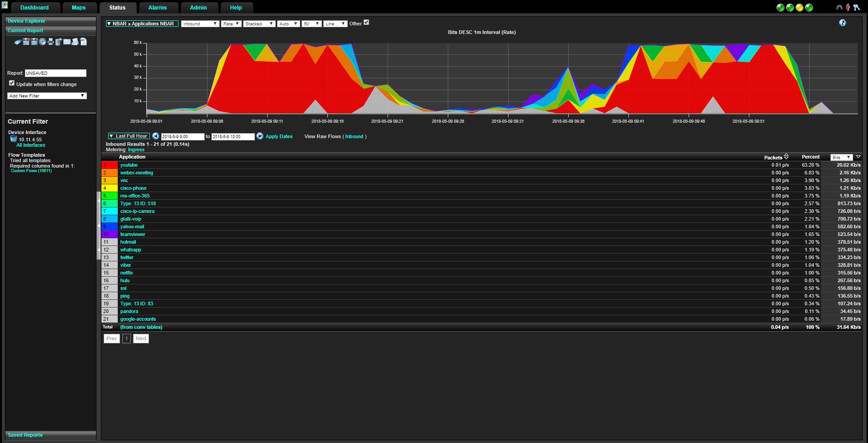Expand the Device Explorer panel
Image resolution: width=868 pixels, height=443 pixels.
tap(51, 21)
